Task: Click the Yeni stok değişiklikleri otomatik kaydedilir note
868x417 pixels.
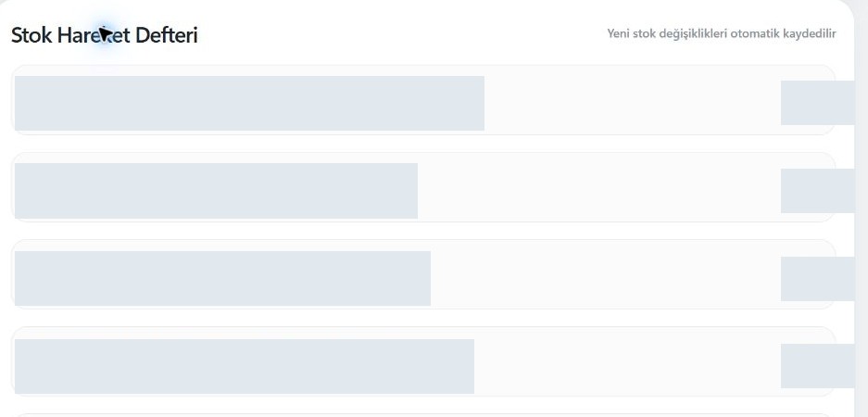Action: click(722, 33)
